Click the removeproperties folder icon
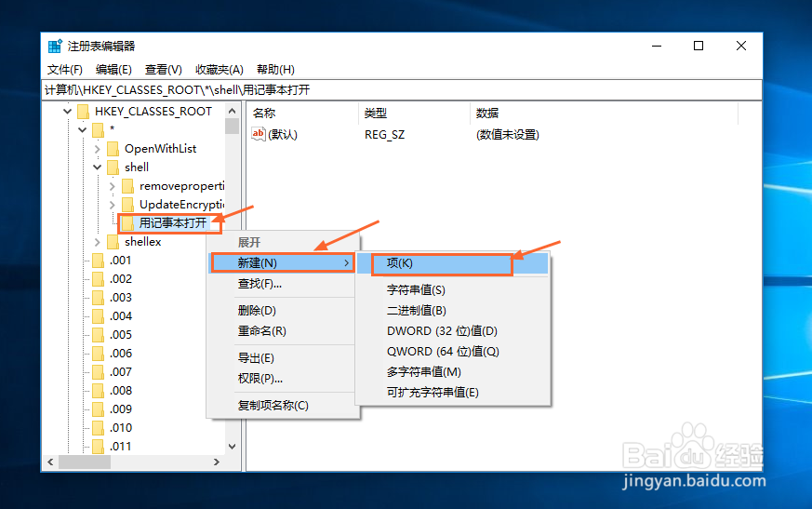Viewport: 812px width, 509px height. click(x=127, y=186)
